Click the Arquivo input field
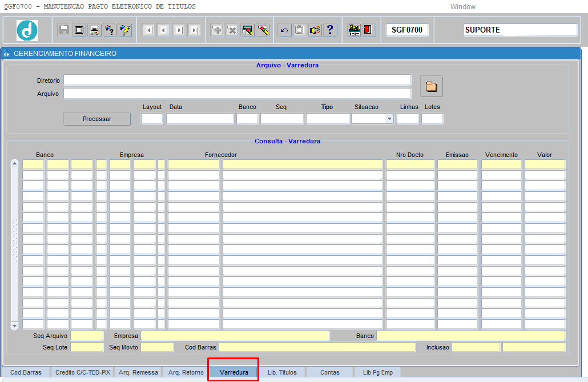This screenshot has width=588, height=382. click(x=237, y=94)
